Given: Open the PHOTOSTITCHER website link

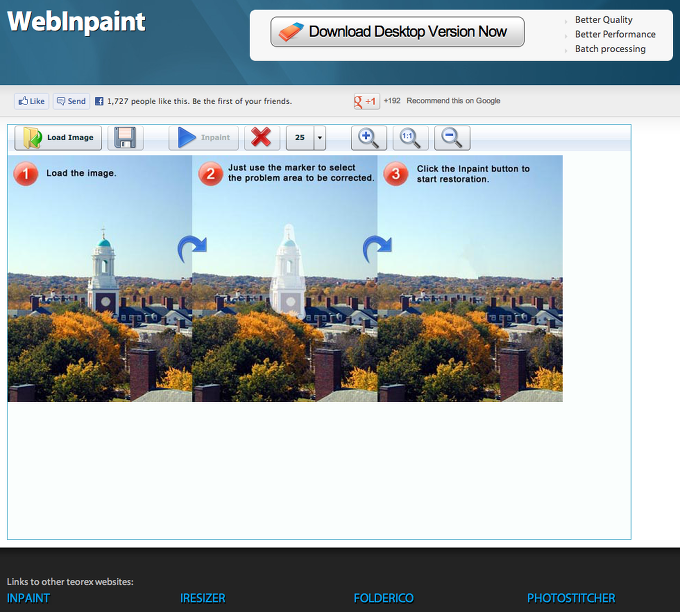Looking at the screenshot, I should click(x=571, y=598).
